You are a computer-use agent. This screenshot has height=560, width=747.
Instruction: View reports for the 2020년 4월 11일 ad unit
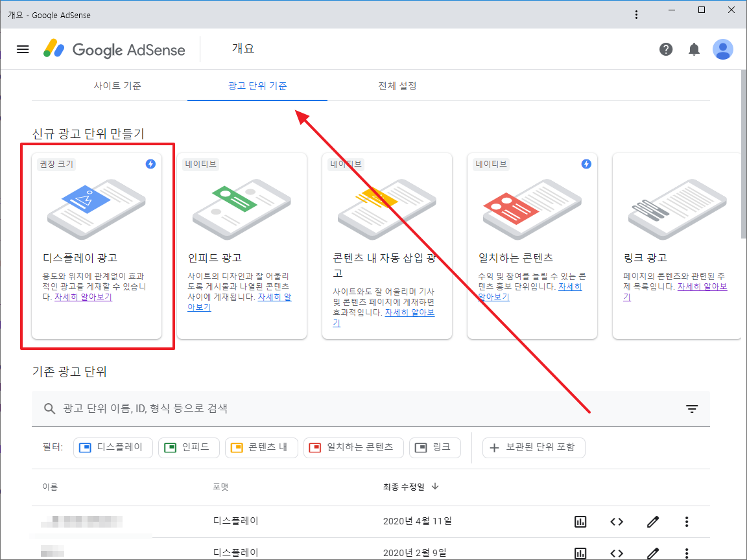tap(580, 521)
